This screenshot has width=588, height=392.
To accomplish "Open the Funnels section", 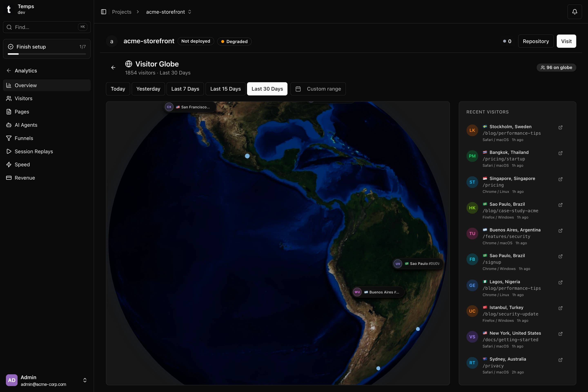I will [x=47, y=138].
